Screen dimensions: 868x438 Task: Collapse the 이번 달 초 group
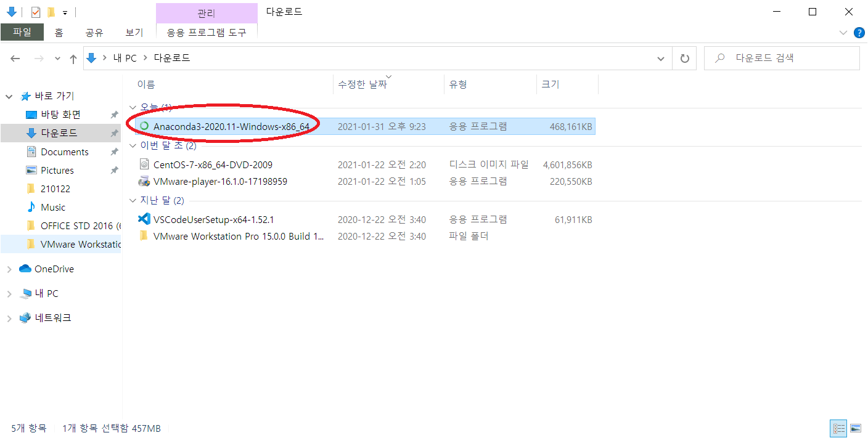click(133, 146)
